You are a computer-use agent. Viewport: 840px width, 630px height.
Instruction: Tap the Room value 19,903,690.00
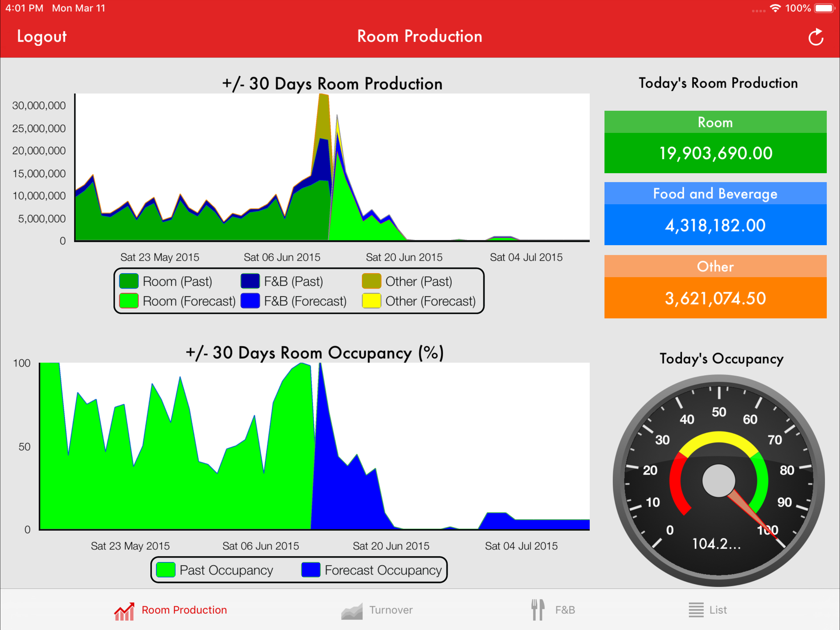pyautogui.click(x=715, y=153)
